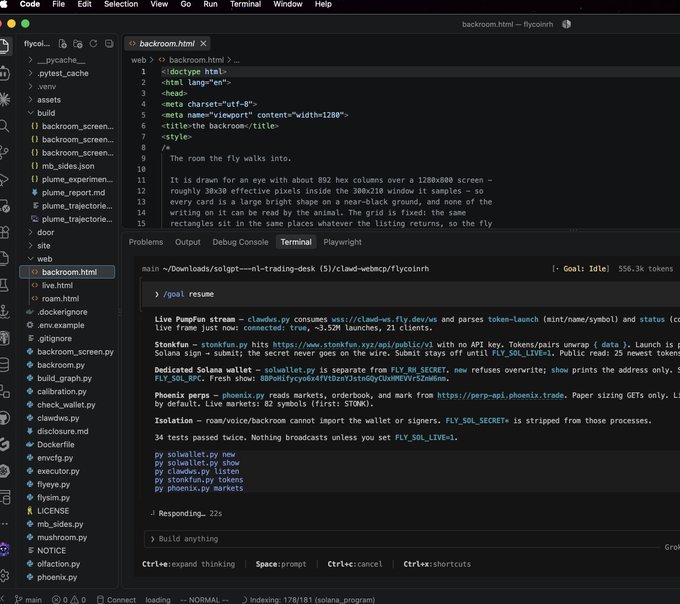Open the Help menu
Screen dimensions: 680x604
click(x=323, y=4)
